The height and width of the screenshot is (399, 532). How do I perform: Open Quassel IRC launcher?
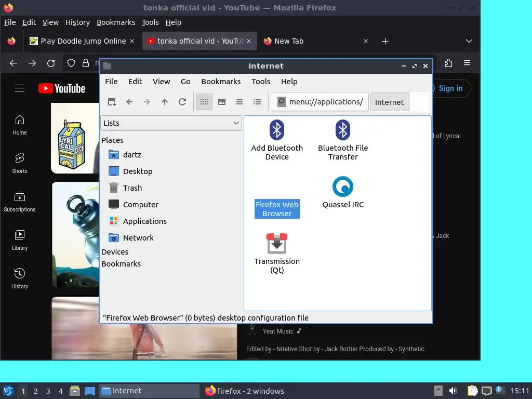[x=343, y=192]
